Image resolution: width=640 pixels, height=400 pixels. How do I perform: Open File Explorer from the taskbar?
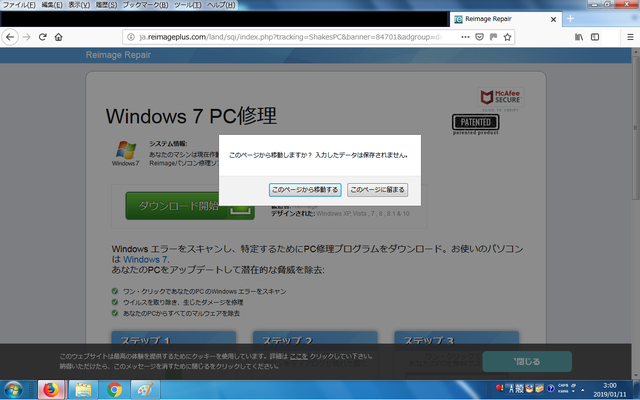point(83,390)
